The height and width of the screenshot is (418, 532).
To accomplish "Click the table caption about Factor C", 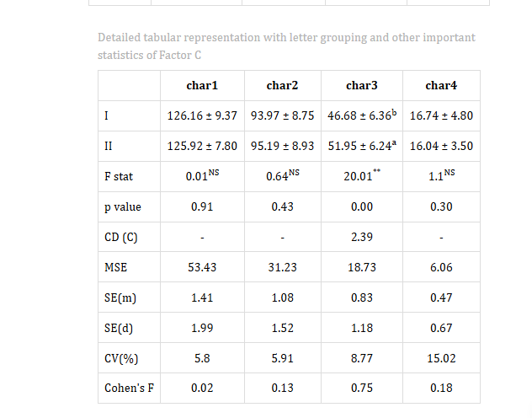I will [x=286, y=46].
